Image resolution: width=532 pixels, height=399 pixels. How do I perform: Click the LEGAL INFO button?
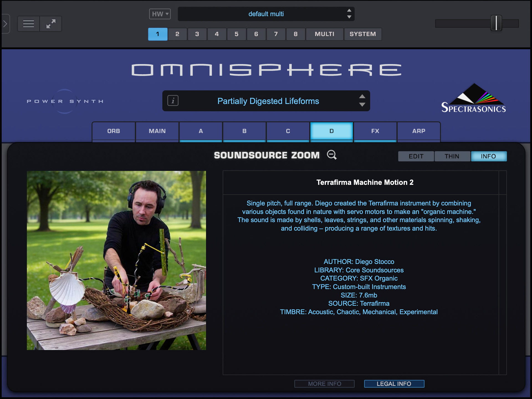(x=394, y=384)
